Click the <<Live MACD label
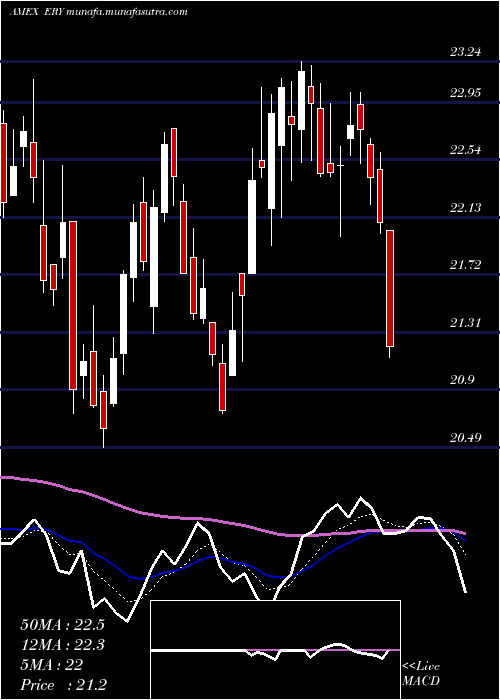Image resolution: width=500 pixels, height=700 pixels. [421, 674]
